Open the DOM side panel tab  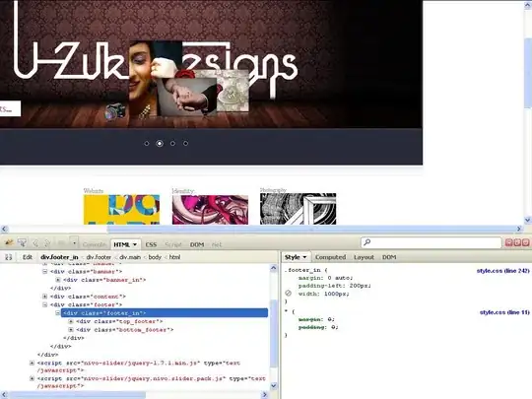tap(389, 257)
